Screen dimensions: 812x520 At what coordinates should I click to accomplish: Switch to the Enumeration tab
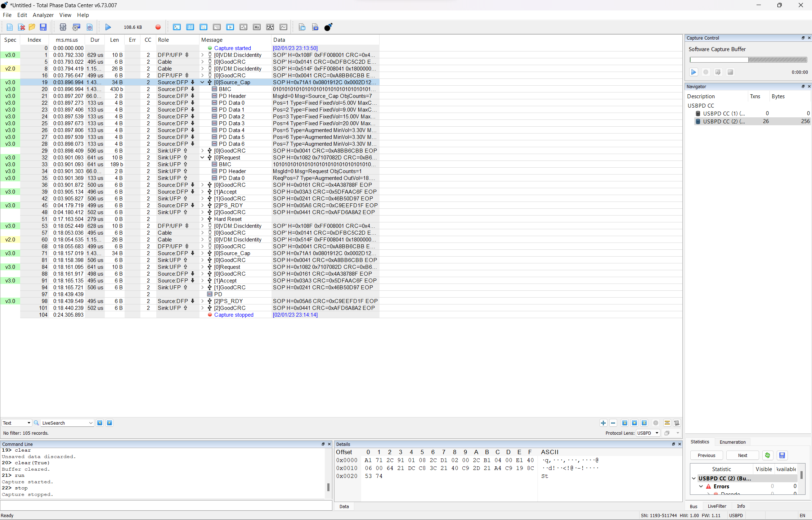pos(732,442)
